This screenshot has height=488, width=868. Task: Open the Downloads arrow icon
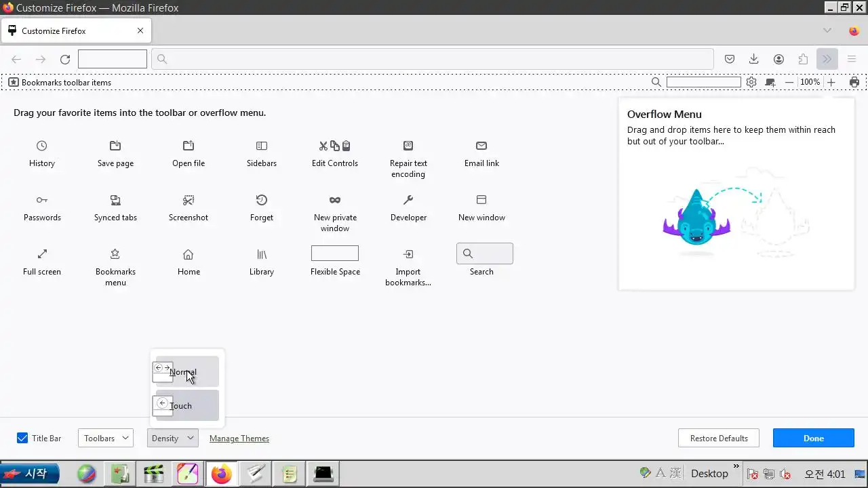[754, 59]
